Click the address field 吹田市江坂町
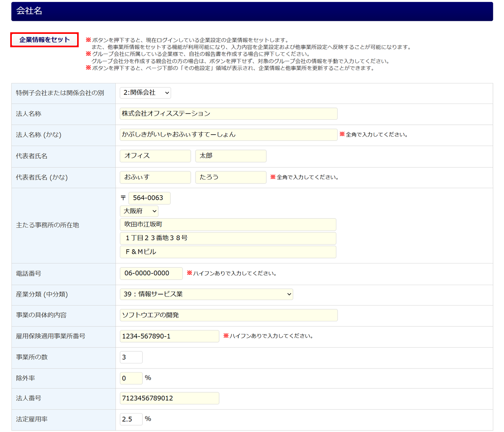504x432 pixels. point(228,224)
